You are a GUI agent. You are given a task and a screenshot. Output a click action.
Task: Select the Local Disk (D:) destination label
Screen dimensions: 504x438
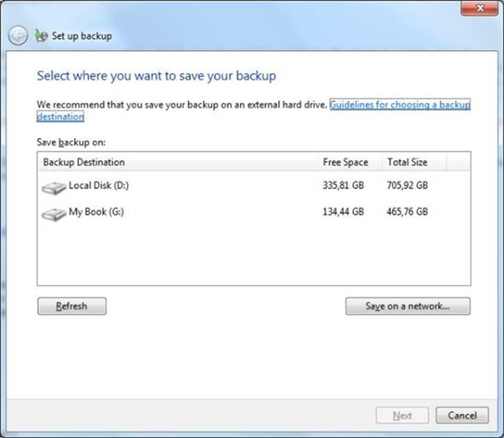coord(99,185)
